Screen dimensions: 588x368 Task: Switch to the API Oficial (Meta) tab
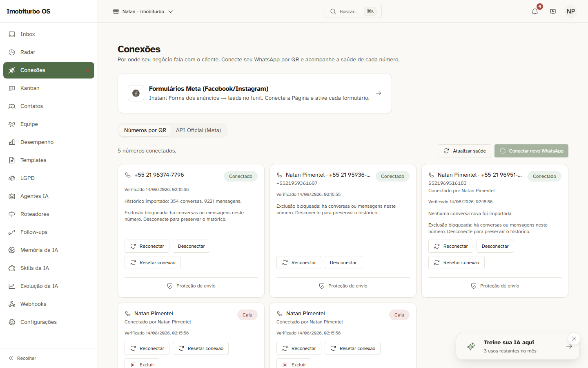pyautogui.click(x=198, y=130)
